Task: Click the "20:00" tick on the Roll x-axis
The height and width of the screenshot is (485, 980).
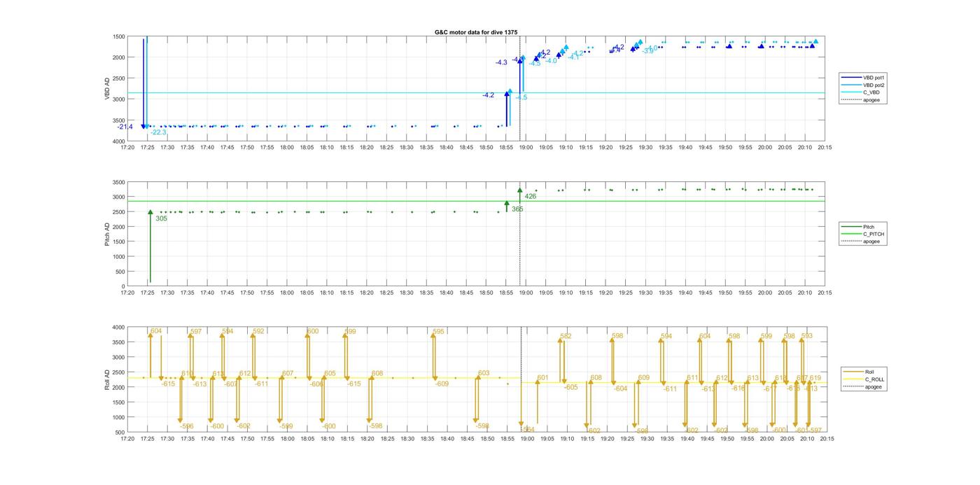Action: 766,439
